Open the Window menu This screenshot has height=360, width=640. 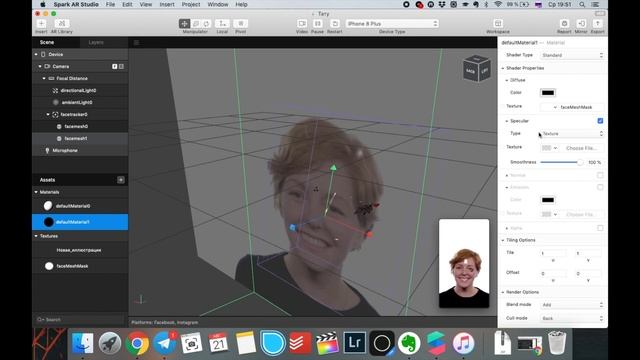tap(218, 4)
